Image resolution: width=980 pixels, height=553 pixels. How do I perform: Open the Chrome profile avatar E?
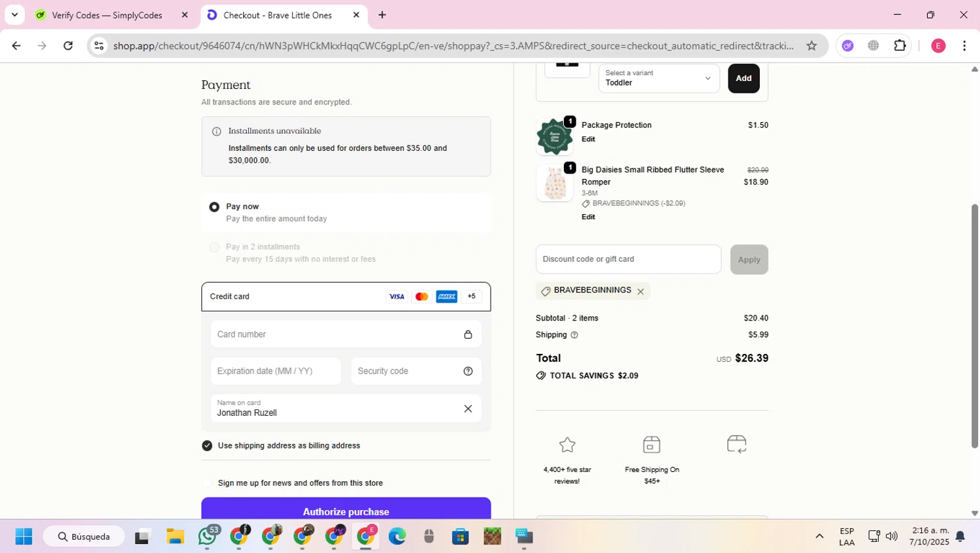938,46
